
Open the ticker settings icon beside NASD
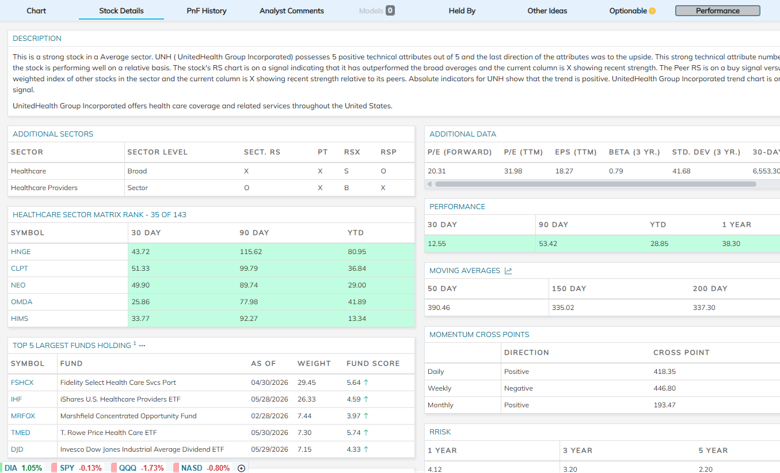241,468
